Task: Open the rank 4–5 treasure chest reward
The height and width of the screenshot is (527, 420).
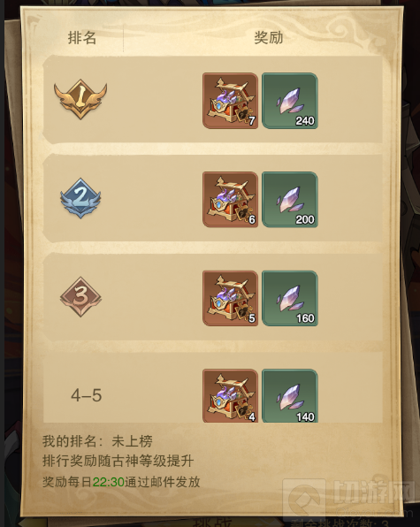Action: 230,395
